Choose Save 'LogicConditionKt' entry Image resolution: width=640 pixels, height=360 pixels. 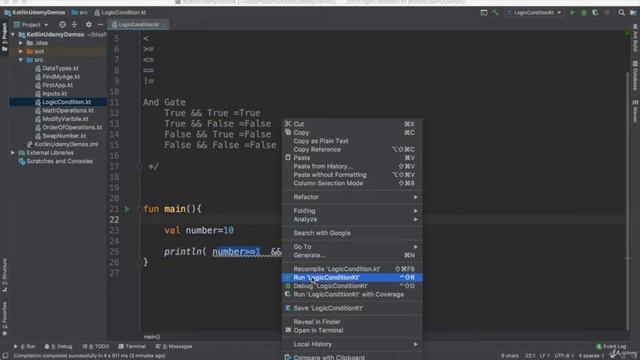352,308
